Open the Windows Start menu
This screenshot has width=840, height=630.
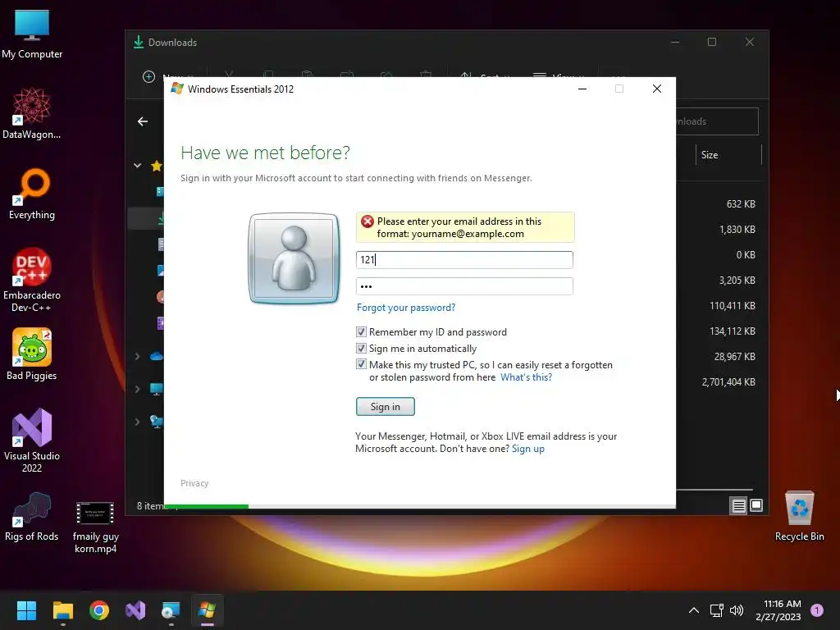click(26, 610)
